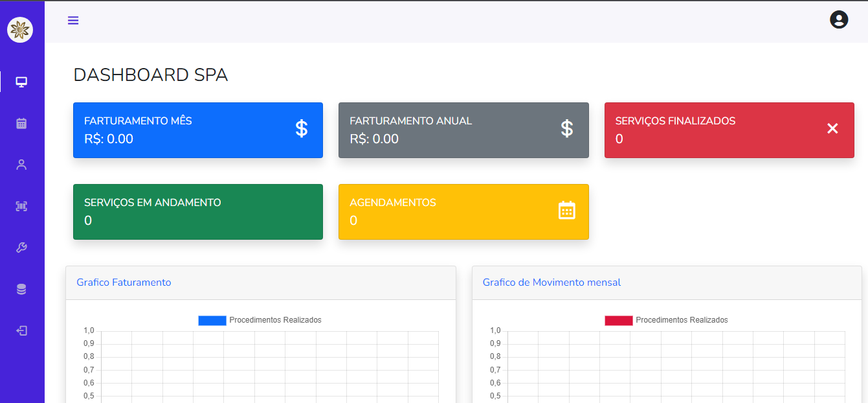Click the logout icon in sidebar
The height and width of the screenshot is (403, 868).
[x=21, y=330]
